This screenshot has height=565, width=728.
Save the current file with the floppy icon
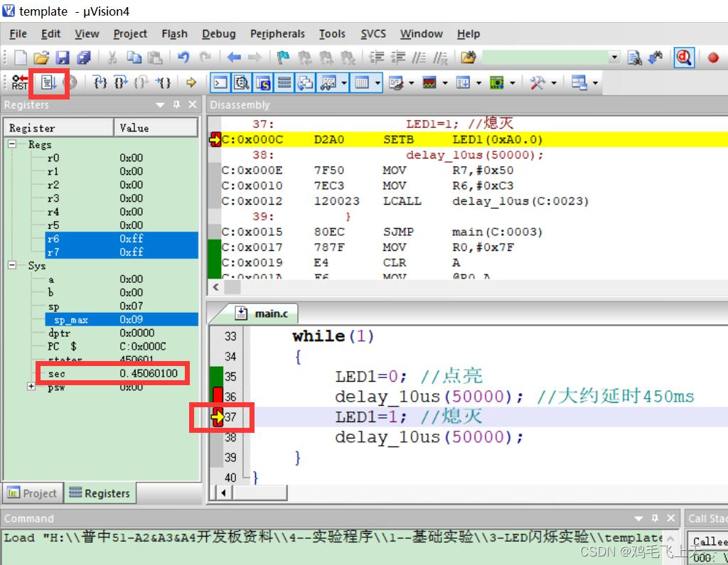coord(63,58)
